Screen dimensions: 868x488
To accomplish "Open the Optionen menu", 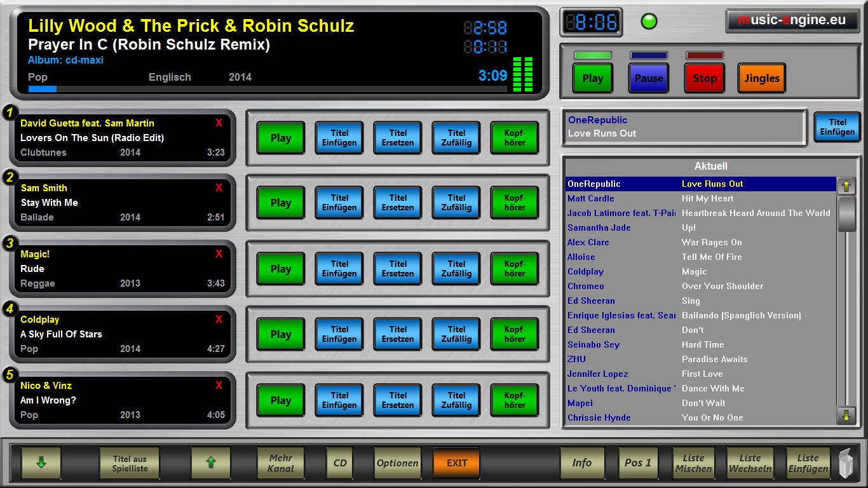I will click(397, 463).
